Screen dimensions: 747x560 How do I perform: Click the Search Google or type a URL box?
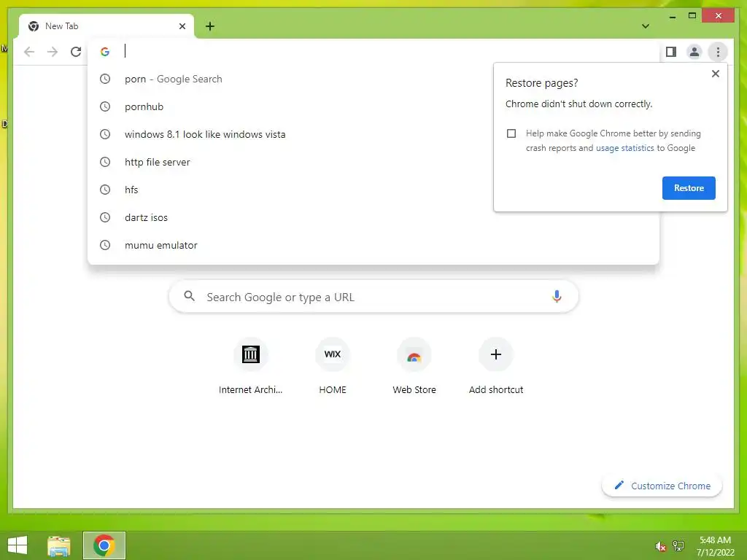373,297
